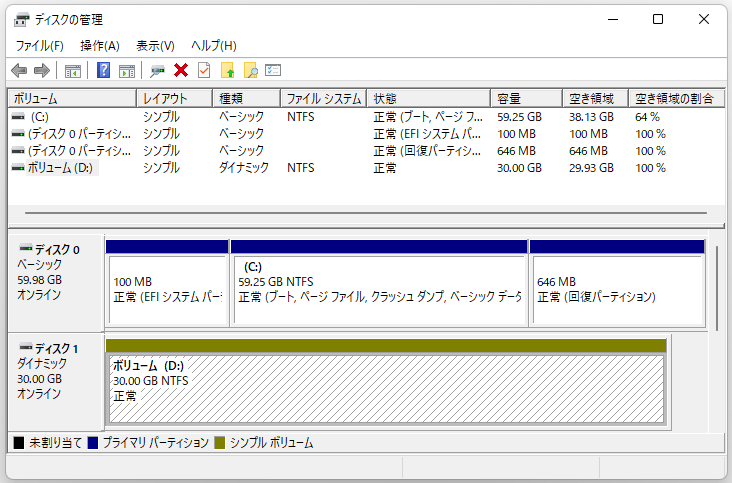
Task: Click the volume list horizontal scrollbar
Action: (x=366, y=213)
